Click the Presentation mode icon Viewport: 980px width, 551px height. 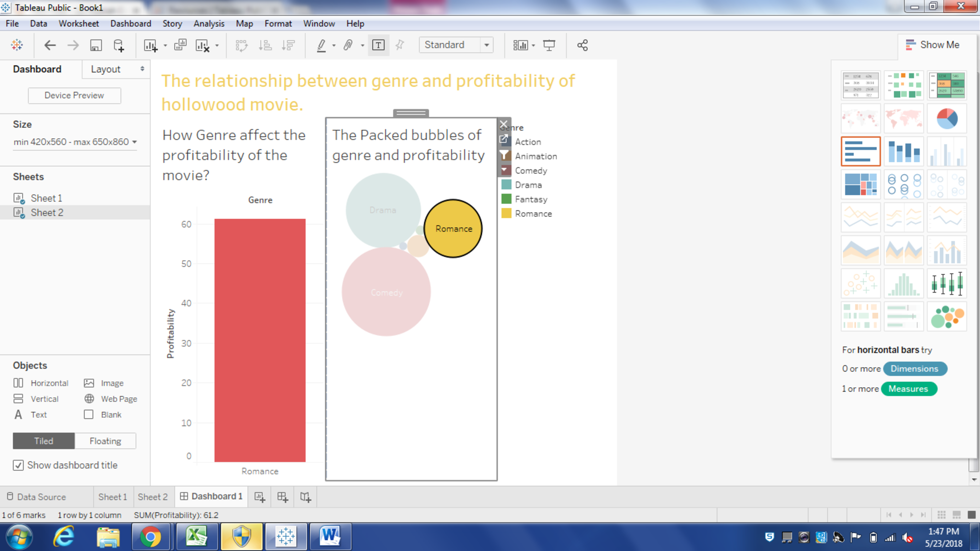[549, 45]
